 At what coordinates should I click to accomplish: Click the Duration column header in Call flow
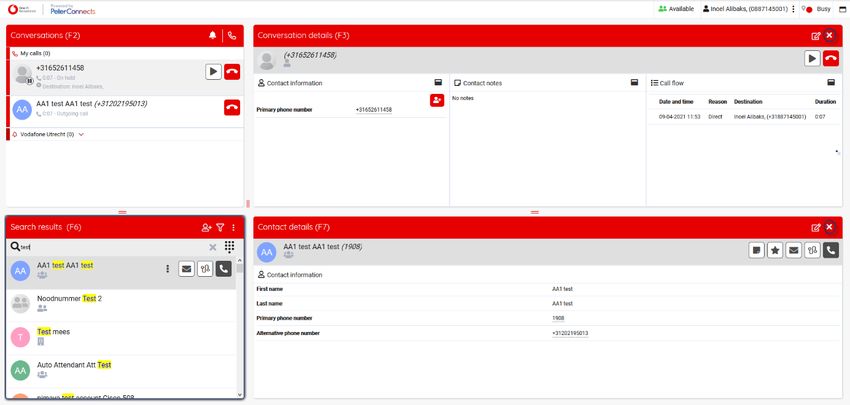[825, 102]
